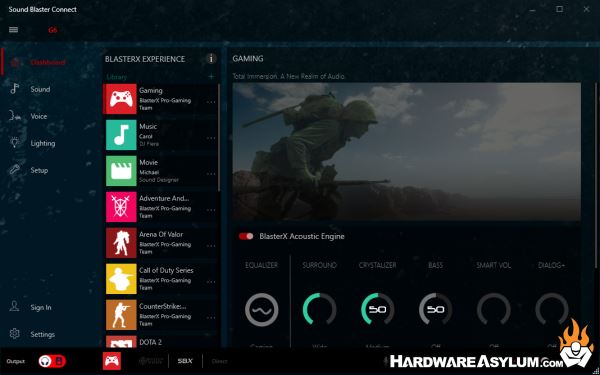Open options dots for Gaming profile
Image resolution: width=600 pixels, height=375 pixels.
point(211,102)
